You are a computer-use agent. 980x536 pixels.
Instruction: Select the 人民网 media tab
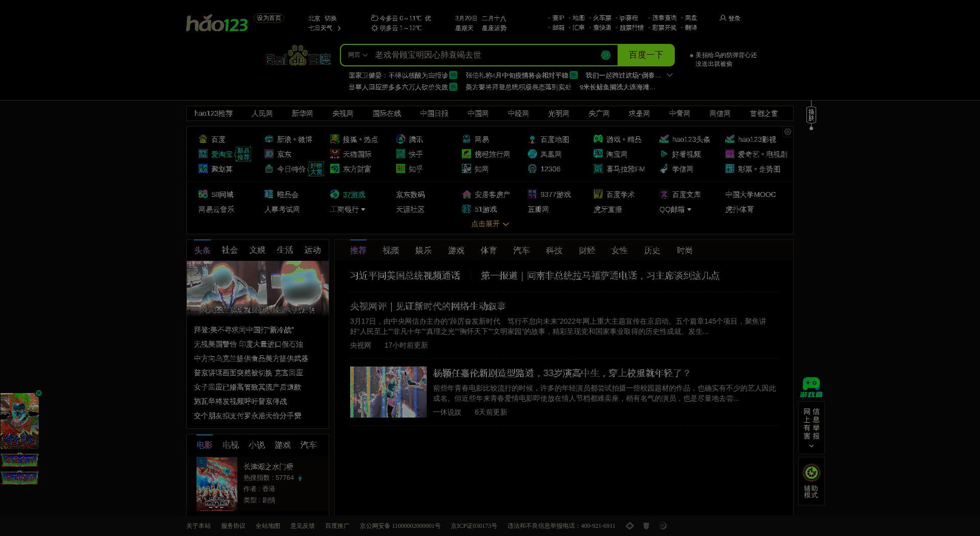click(262, 113)
